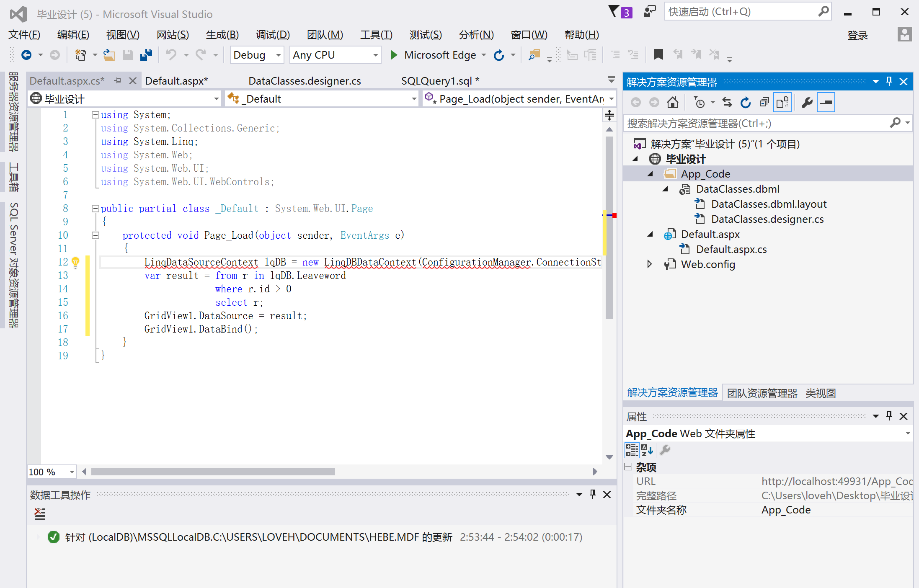Drag the horizontal scrollbar in code editor
Screen dimensions: 919x588
(214, 472)
